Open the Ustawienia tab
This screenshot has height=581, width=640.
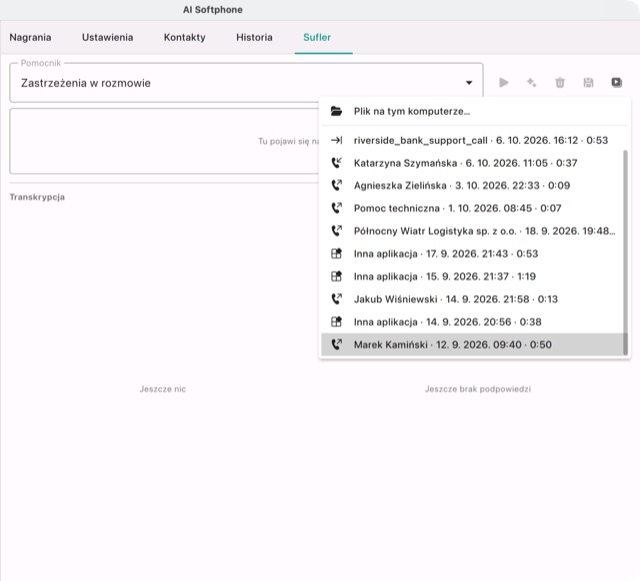(x=107, y=38)
